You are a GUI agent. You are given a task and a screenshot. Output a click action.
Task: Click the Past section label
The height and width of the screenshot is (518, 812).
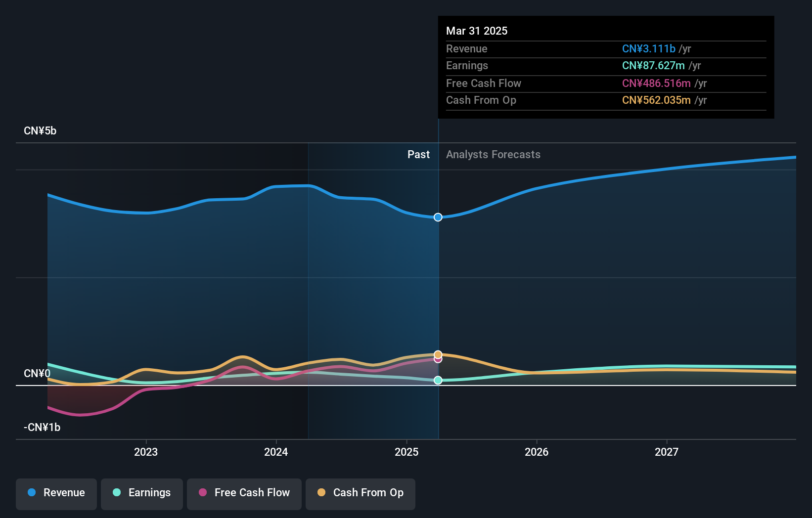click(418, 155)
